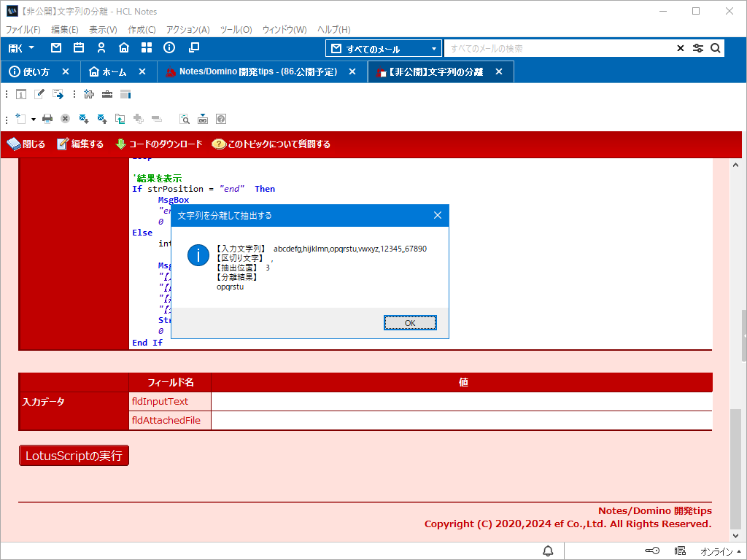
Task: Open search options sliders icon
Action: click(x=698, y=48)
